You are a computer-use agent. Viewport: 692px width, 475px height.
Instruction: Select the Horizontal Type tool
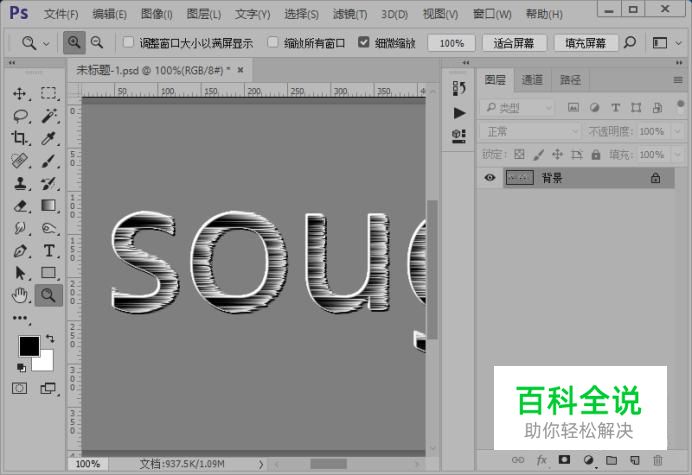pyautogui.click(x=49, y=251)
